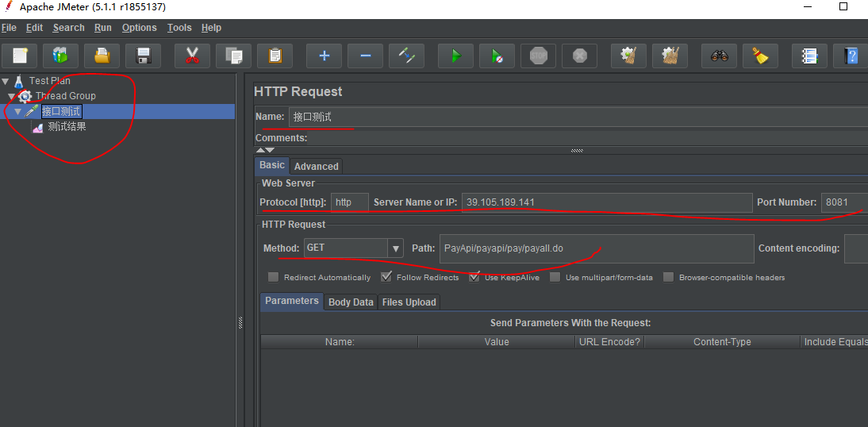Viewport: 868px width, 427px height.
Task: Switch to the Files Upload tab
Action: click(409, 302)
